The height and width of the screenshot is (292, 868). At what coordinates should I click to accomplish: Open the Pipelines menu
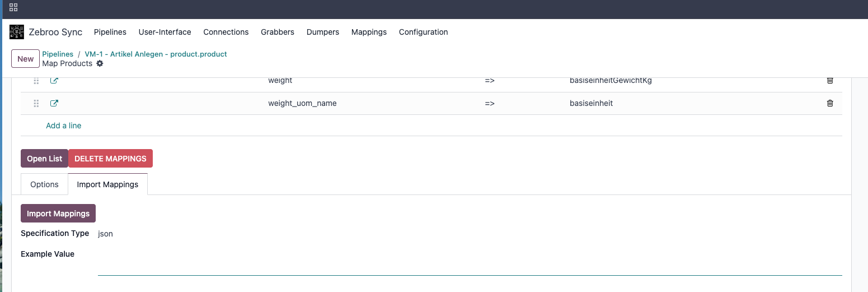click(110, 32)
